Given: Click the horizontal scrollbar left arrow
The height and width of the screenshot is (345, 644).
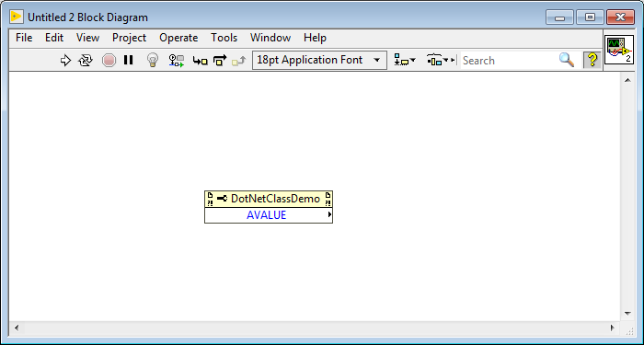Looking at the screenshot, I should pyautogui.click(x=17, y=328).
